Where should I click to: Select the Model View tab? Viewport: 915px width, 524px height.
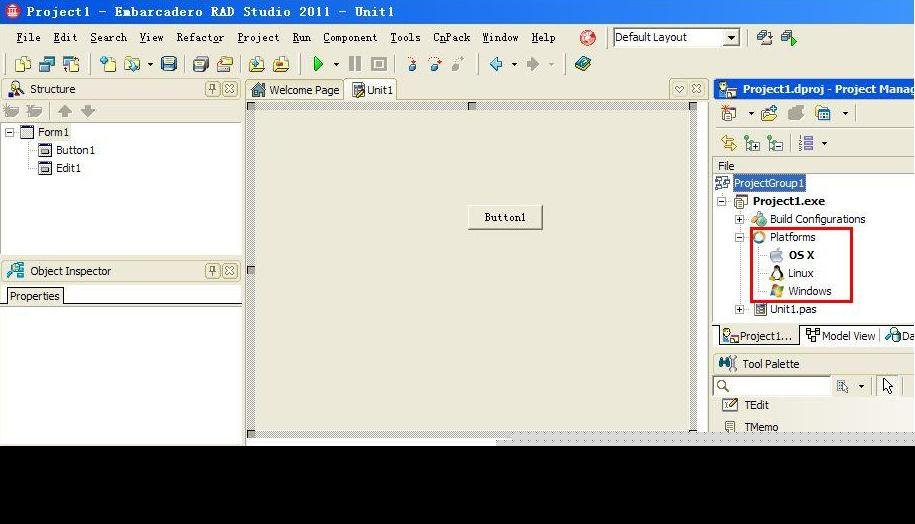[840, 336]
